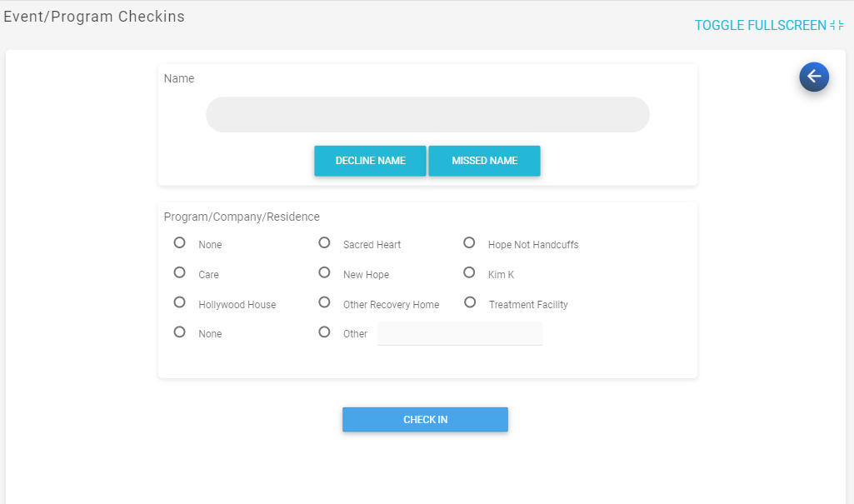
Task: Click the Other text entry box
Action: pos(460,333)
